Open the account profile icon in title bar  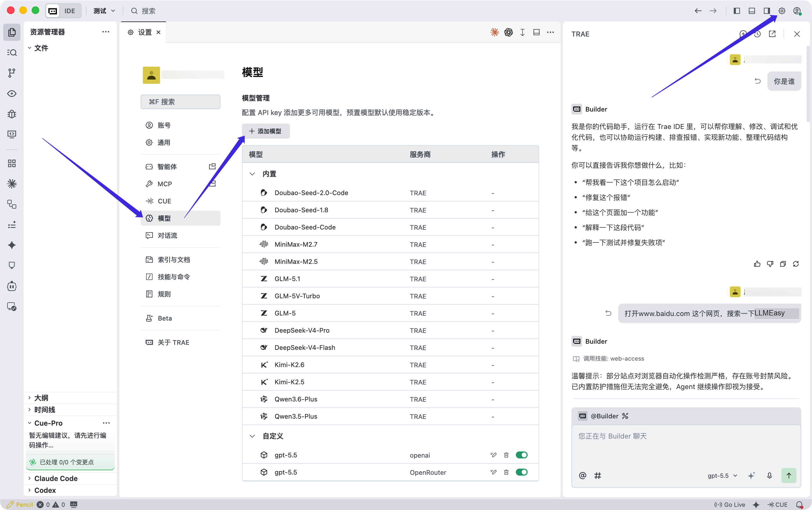797,11
